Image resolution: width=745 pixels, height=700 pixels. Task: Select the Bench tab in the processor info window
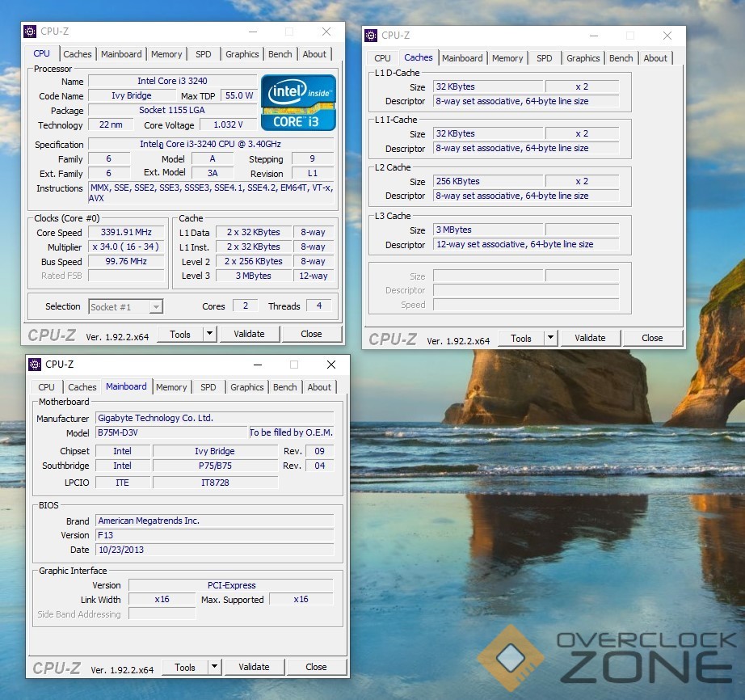coord(280,54)
